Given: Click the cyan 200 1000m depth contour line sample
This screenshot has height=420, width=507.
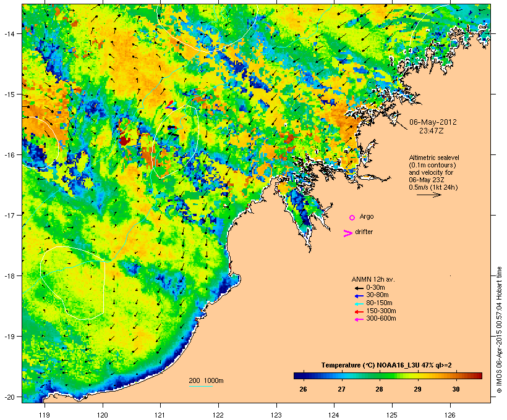Looking at the screenshot, I should click(x=200, y=386).
